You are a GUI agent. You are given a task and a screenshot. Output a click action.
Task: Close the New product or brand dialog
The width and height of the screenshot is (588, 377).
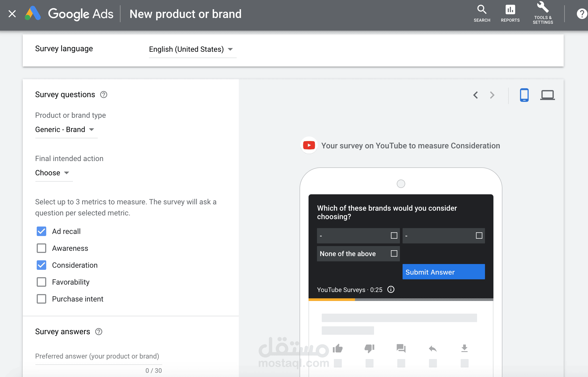click(12, 14)
